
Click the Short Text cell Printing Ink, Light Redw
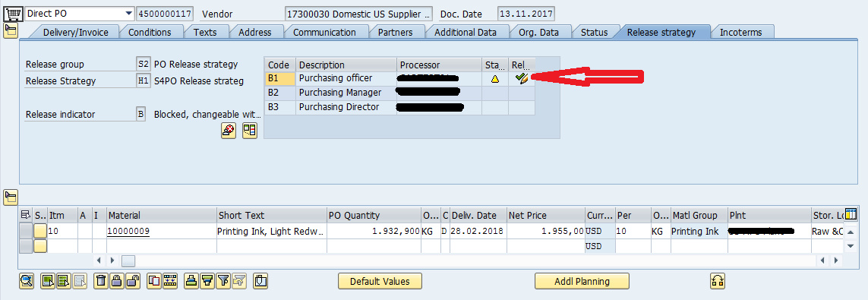[271, 231]
